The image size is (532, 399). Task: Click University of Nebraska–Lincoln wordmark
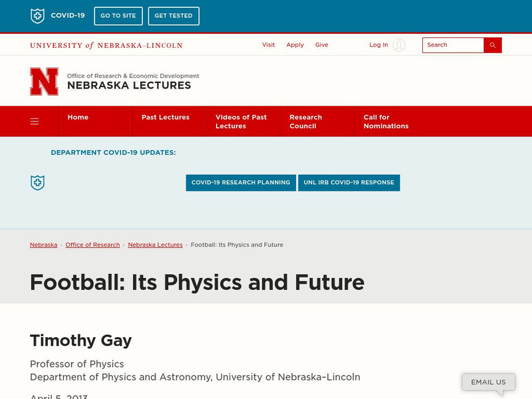pyautogui.click(x=106, y=45)
